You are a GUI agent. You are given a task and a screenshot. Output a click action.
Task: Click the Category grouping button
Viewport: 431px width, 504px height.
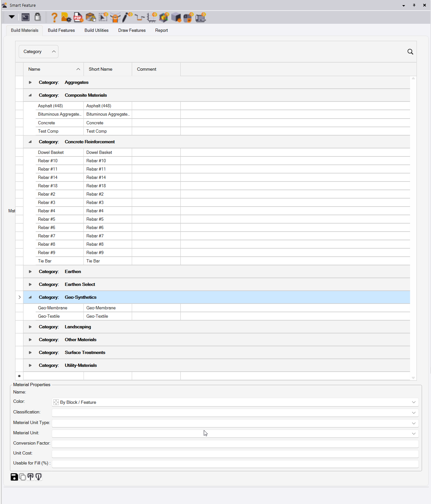pyautogui.click(x=39, y=52)
